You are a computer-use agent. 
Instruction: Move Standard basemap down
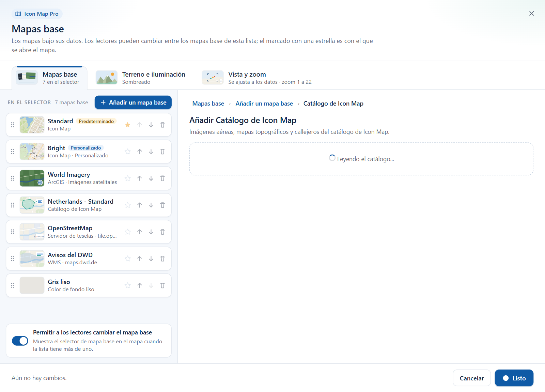[x=151, y=125]
